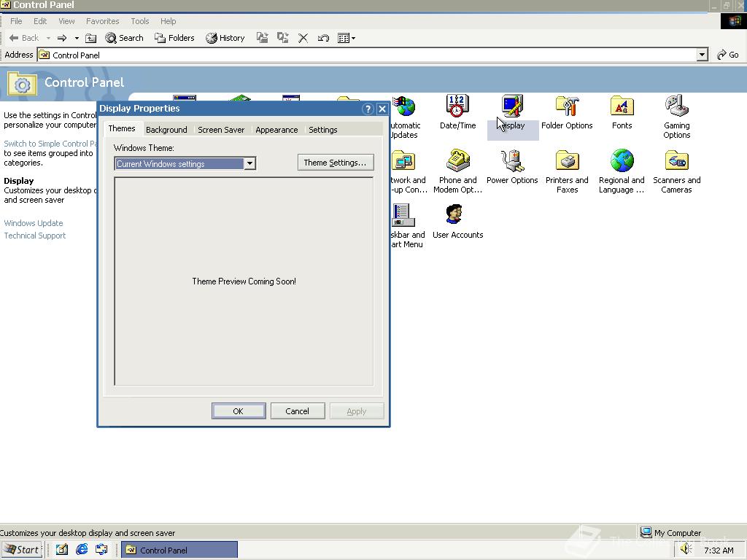
Task: Switch to the Background tab
Action: point(166,130)
